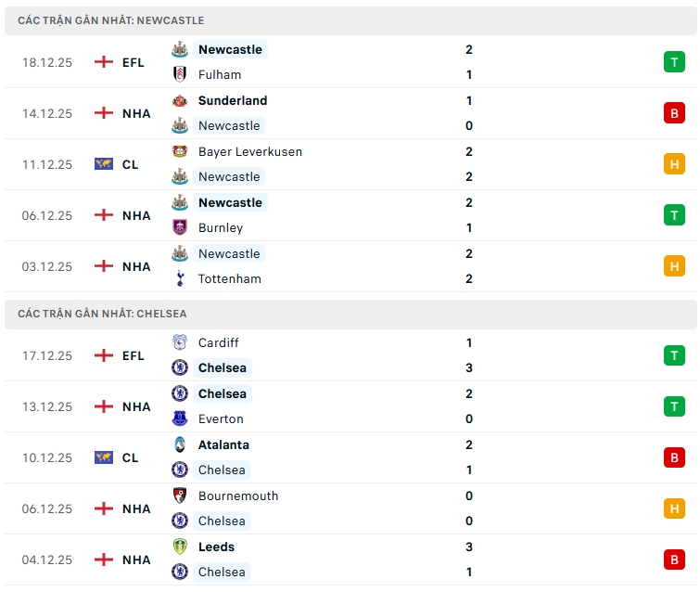This screenshot has width=700, height=592.
Task: Click the Fulham club crest icon
Action: pyautogui.click(x=180, y=75)
